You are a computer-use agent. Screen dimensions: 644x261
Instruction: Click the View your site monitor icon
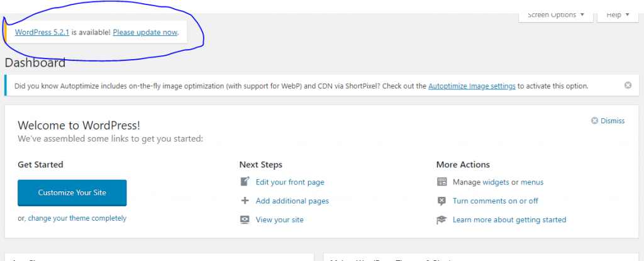tap(245, 219)
